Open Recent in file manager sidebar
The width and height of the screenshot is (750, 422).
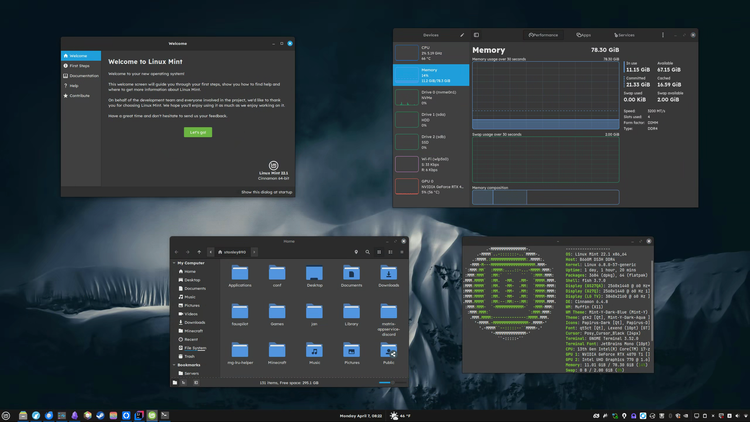[x=188, y=339]
